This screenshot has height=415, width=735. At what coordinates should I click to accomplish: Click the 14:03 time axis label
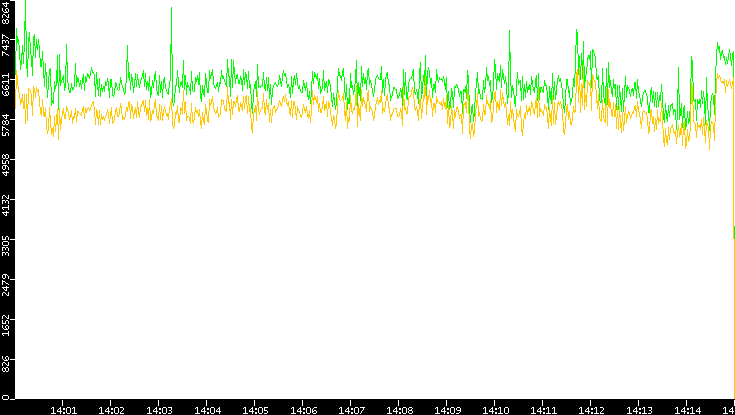(x=159, y=410)
